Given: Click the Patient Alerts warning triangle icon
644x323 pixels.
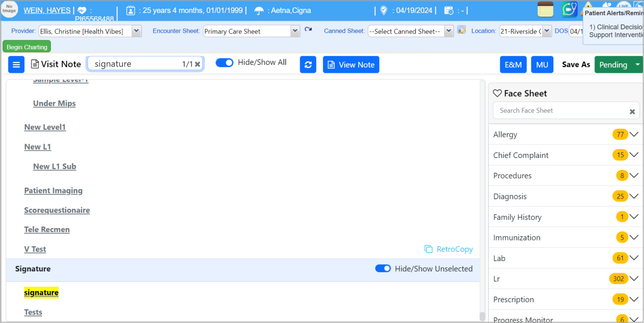Looking at the screenshot, I should (x=587, y=5).
